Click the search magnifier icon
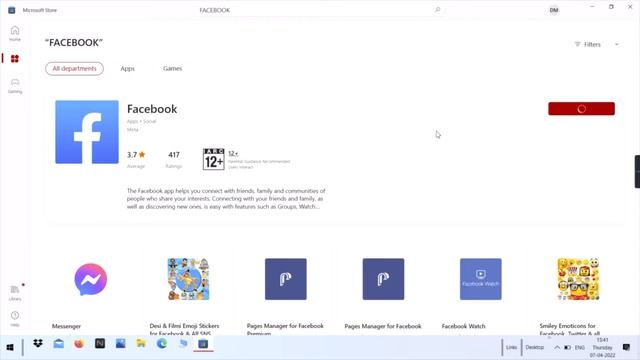This screenshot has width=640, height=360. (x=438, y=10)
